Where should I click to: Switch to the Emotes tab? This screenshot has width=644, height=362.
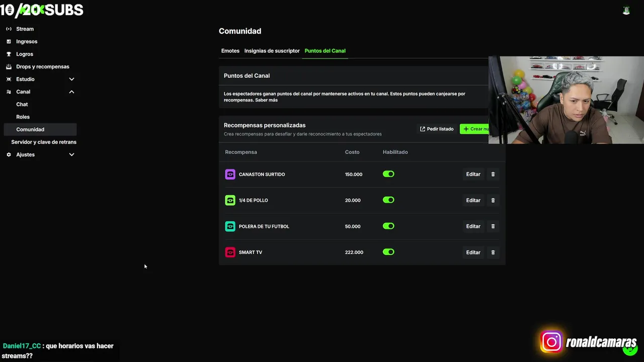(230, 51)
